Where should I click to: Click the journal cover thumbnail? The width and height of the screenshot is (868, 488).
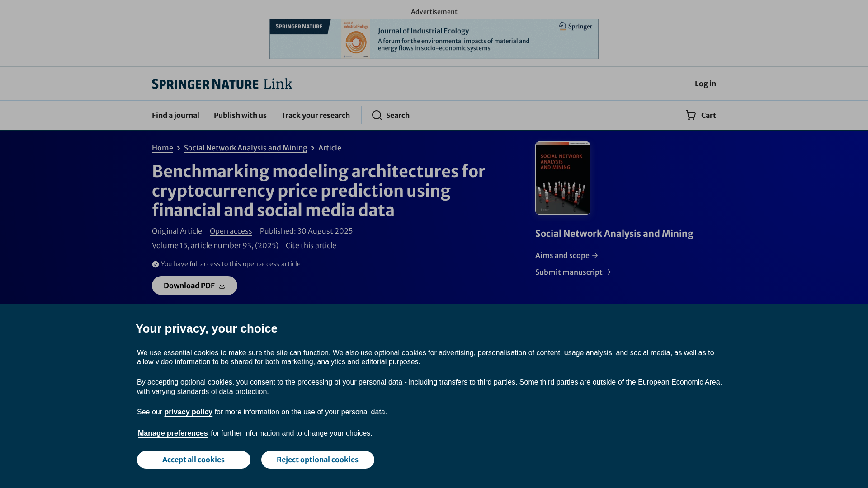pyautogui.click(x=562, y=178)
